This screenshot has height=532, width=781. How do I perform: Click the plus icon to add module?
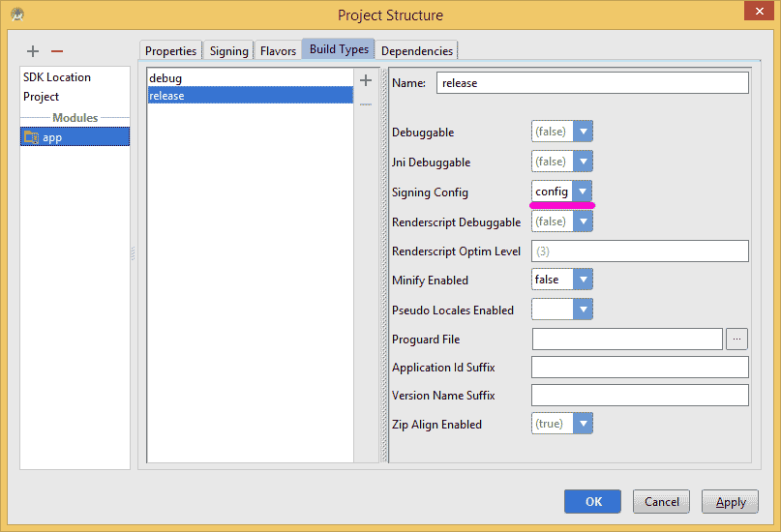point(33,50)
